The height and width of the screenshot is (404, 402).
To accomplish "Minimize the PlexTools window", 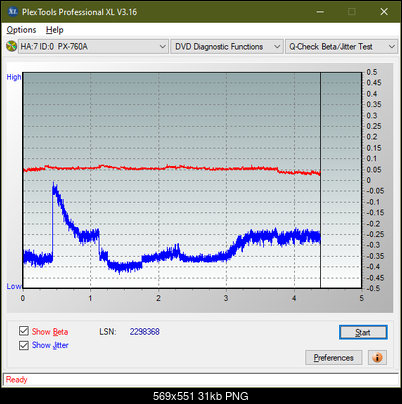I will (320, 12).
